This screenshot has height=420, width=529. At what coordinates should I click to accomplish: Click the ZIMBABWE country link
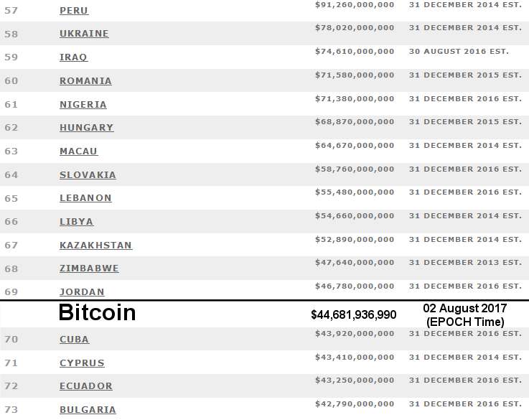(89, 269)
